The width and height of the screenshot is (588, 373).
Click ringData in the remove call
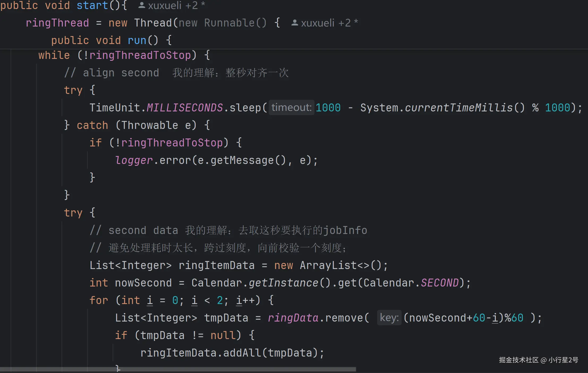click(293, 318)
